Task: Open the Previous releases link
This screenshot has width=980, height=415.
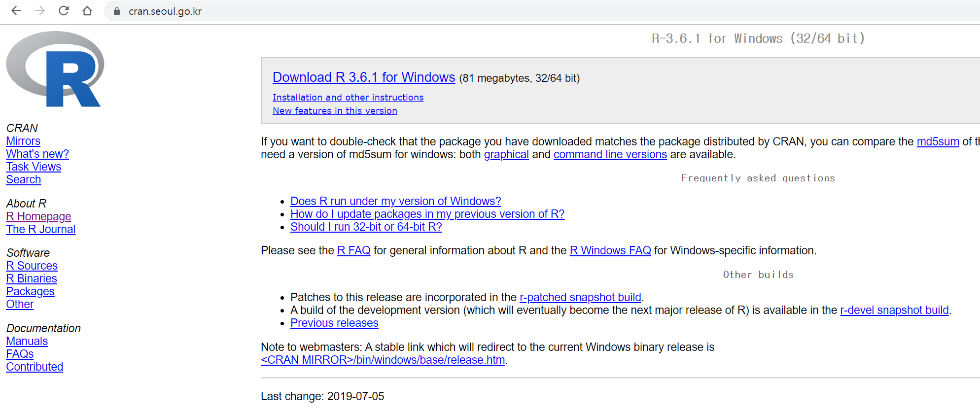Action: [334, 323]
